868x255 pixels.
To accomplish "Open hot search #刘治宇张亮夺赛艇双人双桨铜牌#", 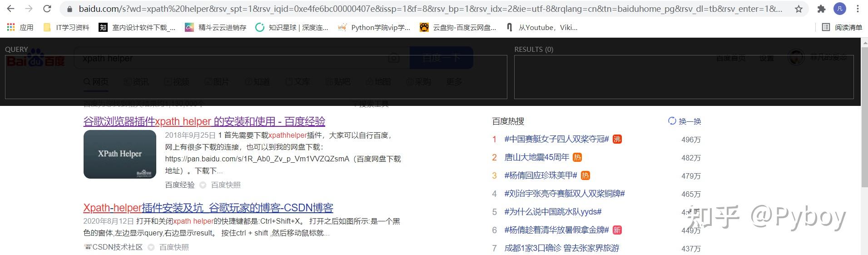I will coord(565,194).
